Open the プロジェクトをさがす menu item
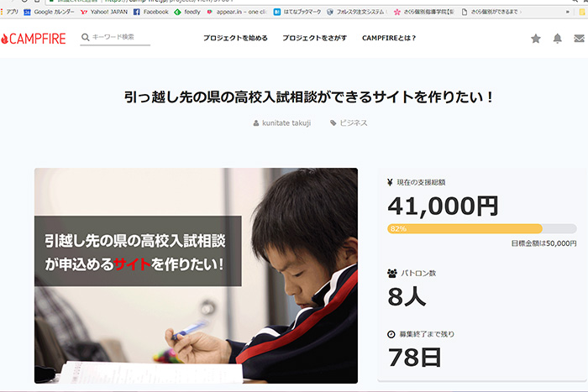 [314, 39]
